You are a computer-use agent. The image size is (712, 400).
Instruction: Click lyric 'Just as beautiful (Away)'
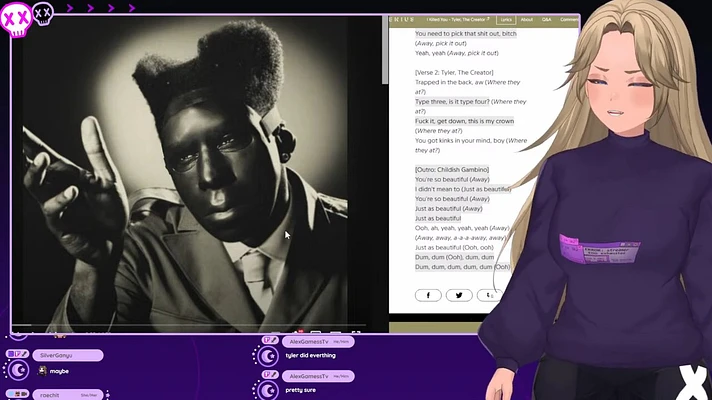(x=448, y=208)
